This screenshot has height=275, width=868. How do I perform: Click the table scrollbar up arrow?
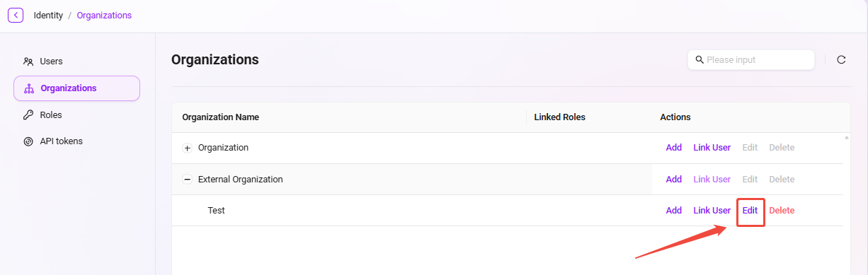pyautogui.click(x=847, y=137)
